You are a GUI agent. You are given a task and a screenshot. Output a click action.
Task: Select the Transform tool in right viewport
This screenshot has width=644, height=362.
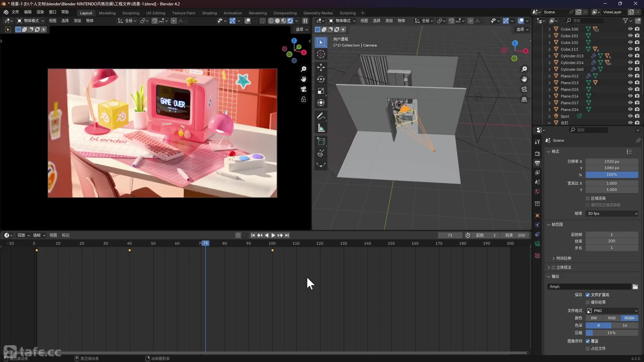pyautogui.click(x=321, y=103)
